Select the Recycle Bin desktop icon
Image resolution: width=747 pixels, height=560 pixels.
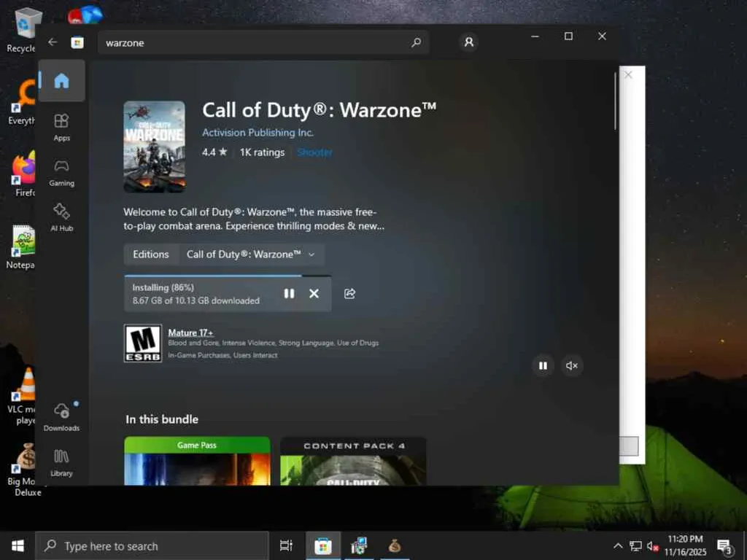[x=21, y=31]
